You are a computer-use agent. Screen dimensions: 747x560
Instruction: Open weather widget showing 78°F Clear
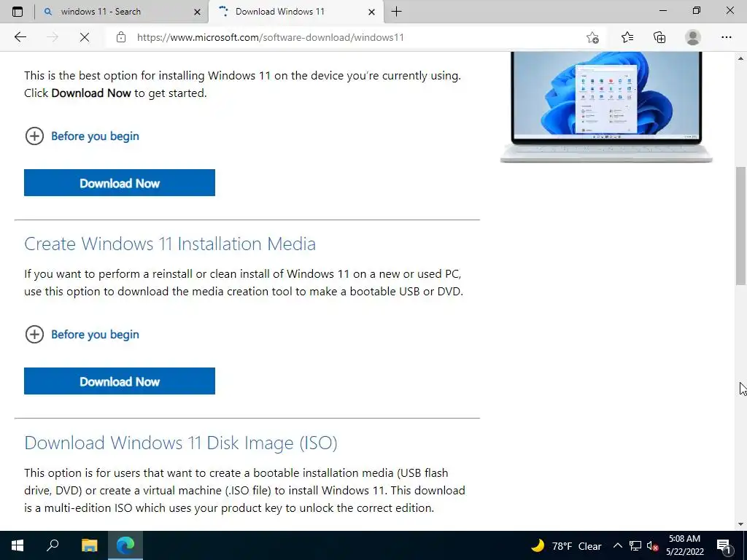[566, 546]
